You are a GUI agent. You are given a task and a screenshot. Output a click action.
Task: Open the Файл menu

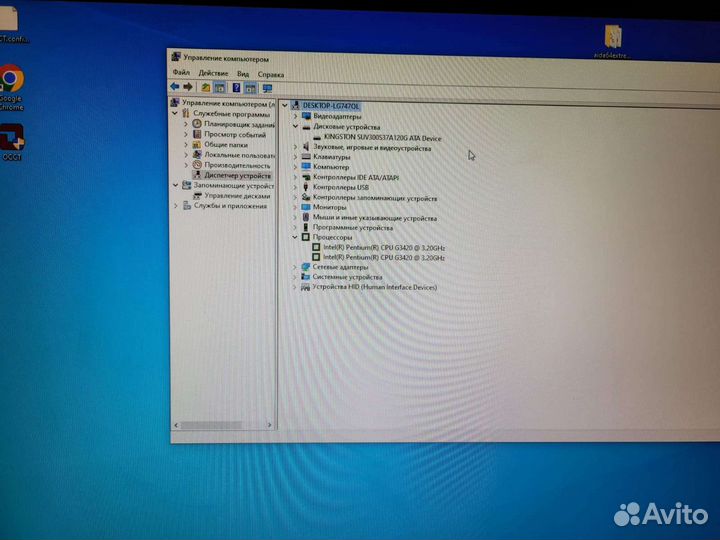181,72
